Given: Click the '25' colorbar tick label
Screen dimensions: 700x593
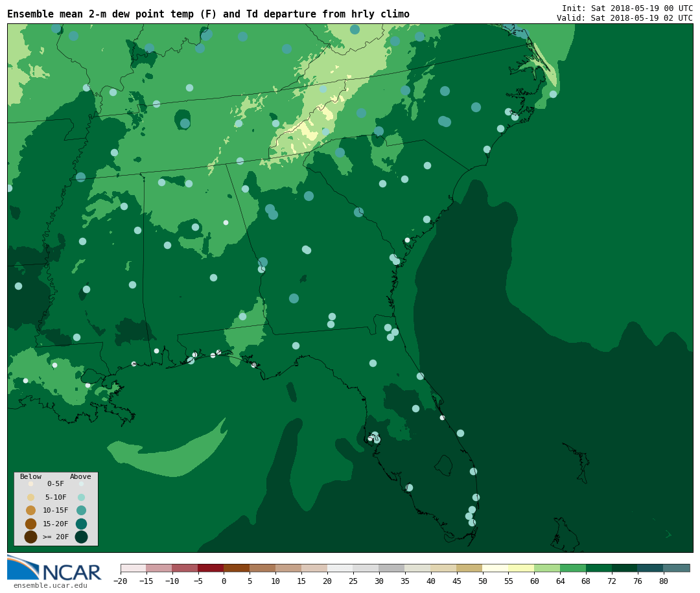Looking at the screenshot, I should [353, 581].
